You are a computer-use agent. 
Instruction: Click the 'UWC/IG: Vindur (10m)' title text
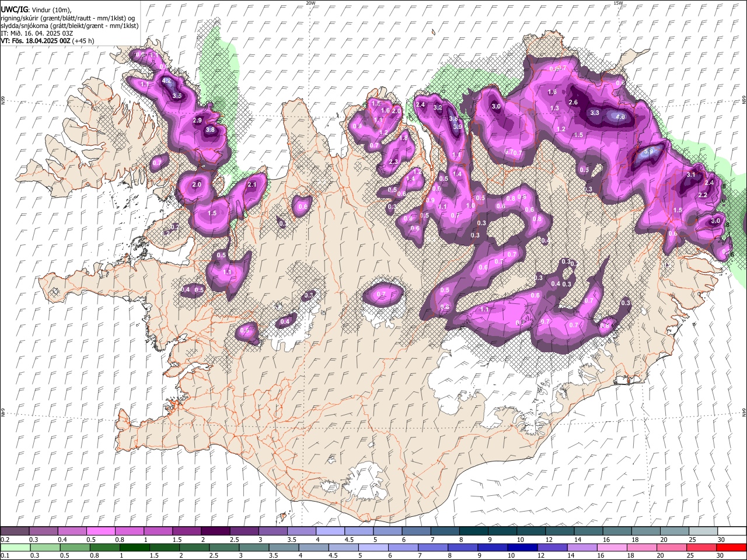[36, 10]
